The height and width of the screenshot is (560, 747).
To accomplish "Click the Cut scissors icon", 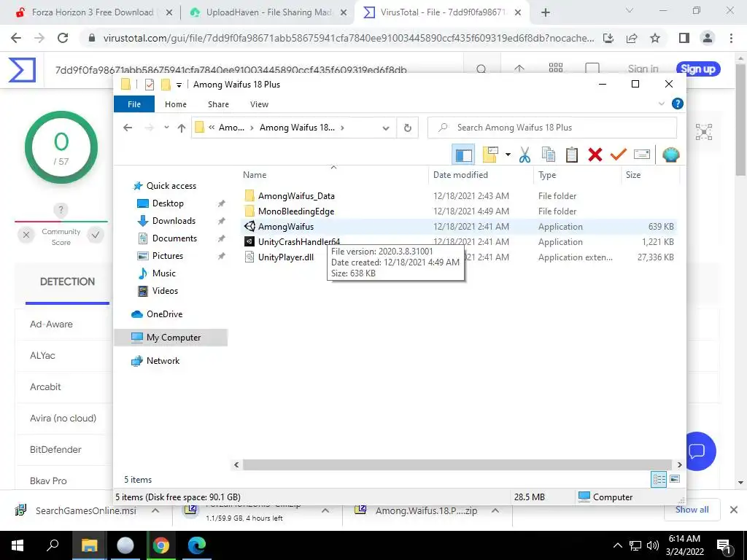I will click(525, 155).
